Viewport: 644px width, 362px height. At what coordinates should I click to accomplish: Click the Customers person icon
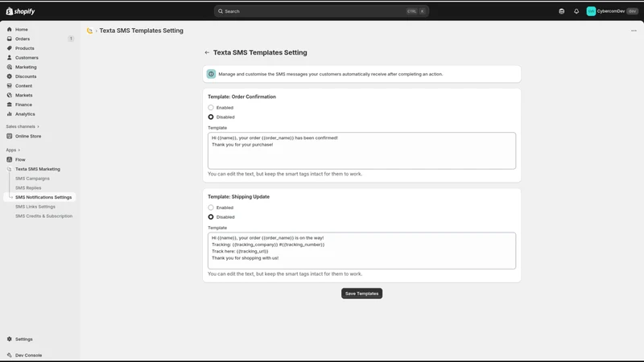coord(10,57)
